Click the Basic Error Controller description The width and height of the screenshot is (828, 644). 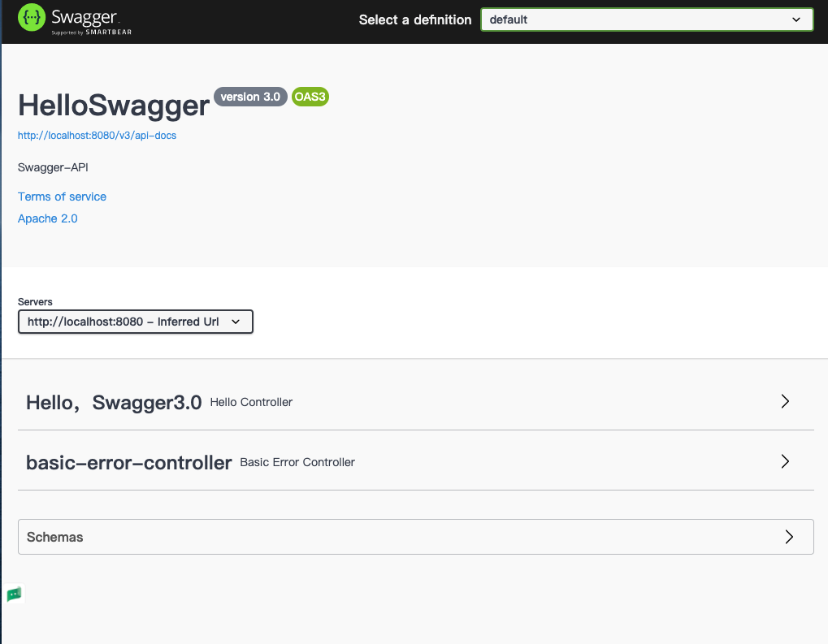coord(297,462)
